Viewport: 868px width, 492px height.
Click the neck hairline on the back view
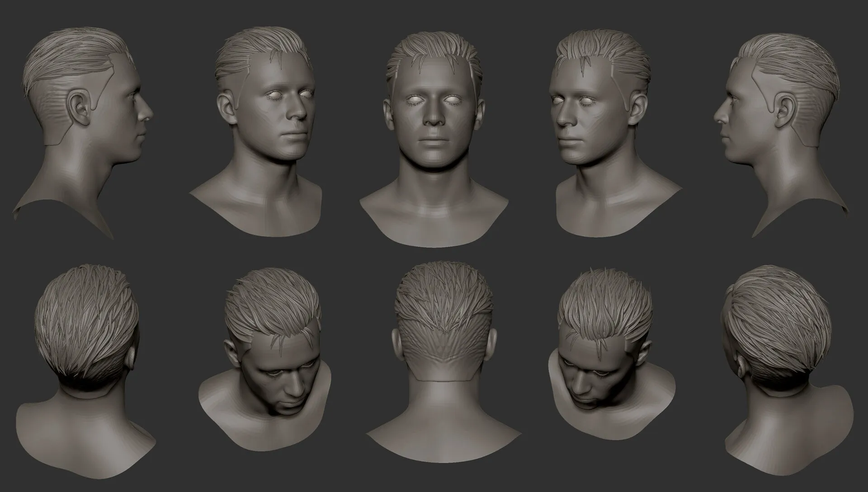click(x=443, y=380)
